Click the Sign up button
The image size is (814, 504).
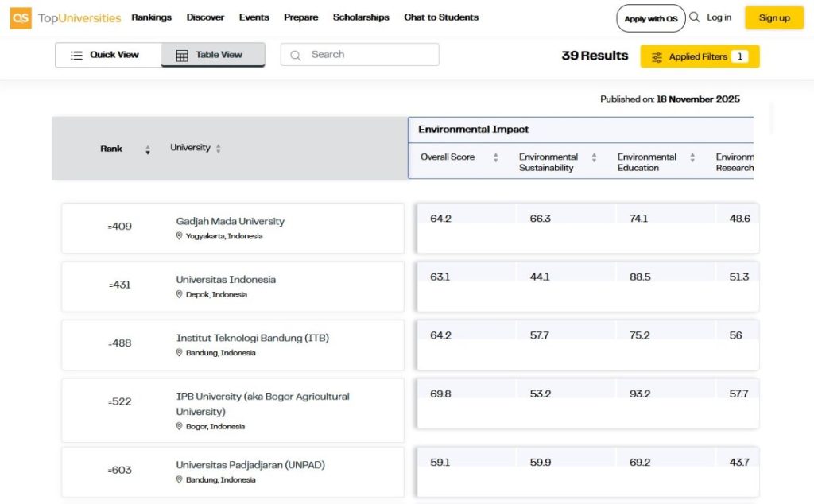[774, 17]
